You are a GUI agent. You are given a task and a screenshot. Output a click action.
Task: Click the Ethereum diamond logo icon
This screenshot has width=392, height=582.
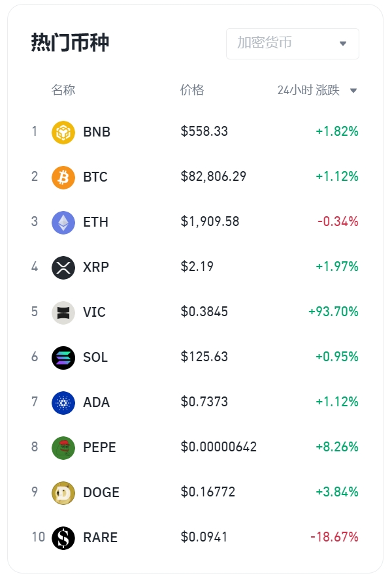(63, 222)
